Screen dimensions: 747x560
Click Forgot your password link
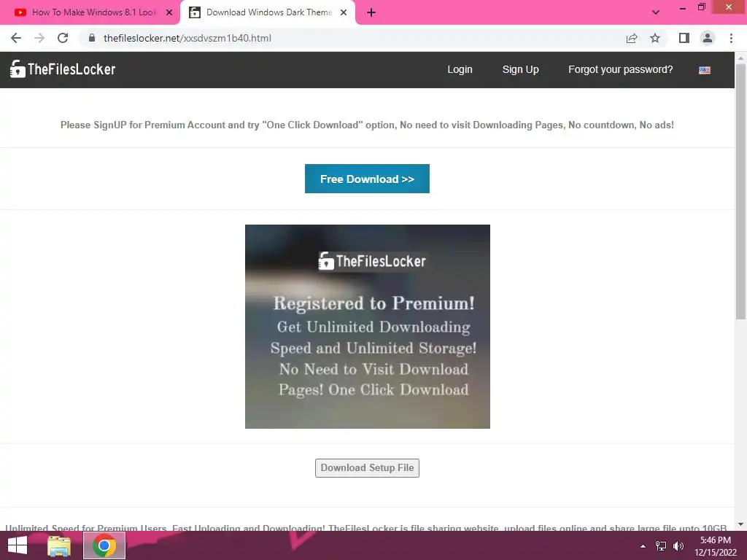click(620, 69)
